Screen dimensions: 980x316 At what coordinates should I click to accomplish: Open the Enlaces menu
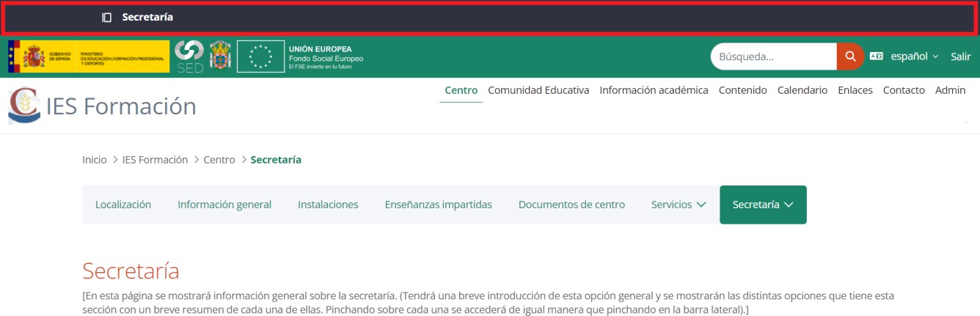pos(855,90)
